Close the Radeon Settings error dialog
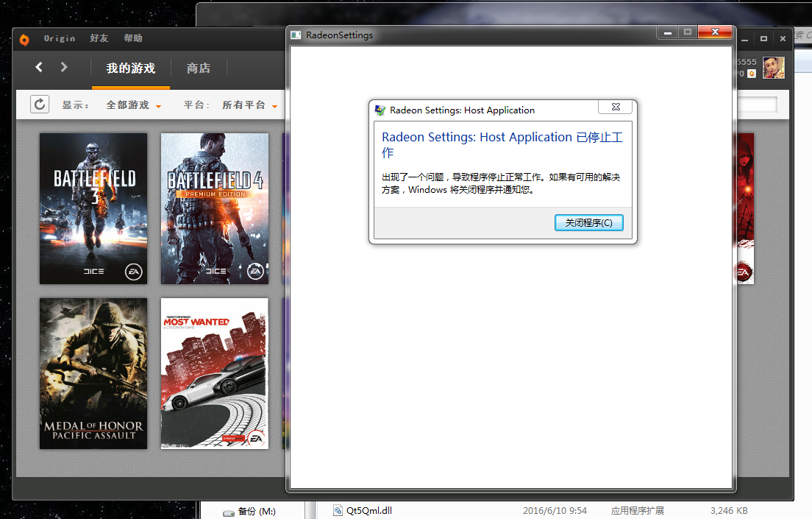 coord(615,107)
